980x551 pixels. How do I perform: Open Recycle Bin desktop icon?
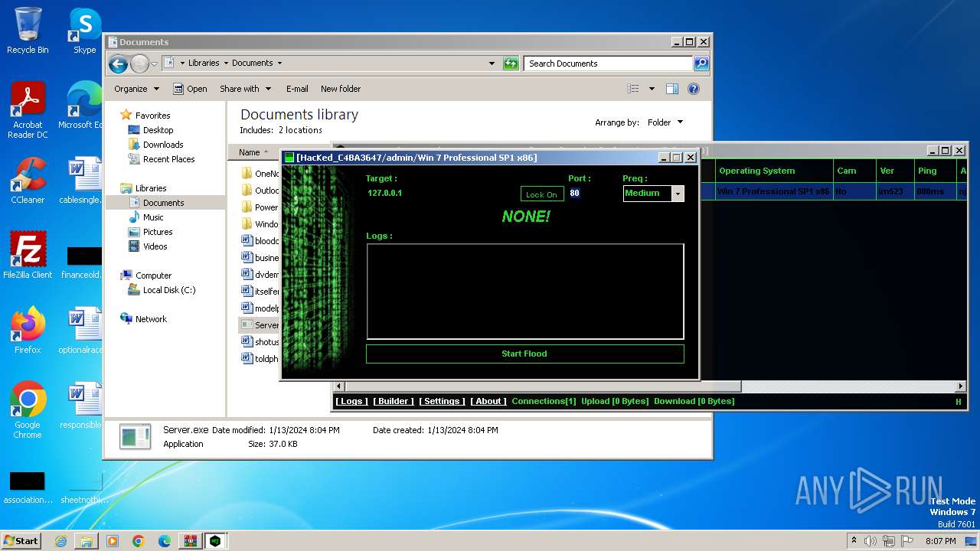coord(28,31)
